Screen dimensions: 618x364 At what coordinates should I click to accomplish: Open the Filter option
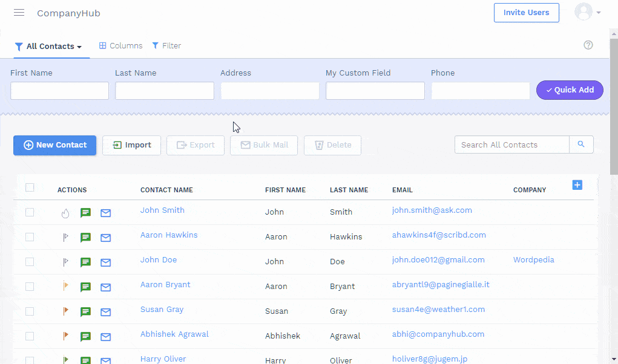coord(166,46)
